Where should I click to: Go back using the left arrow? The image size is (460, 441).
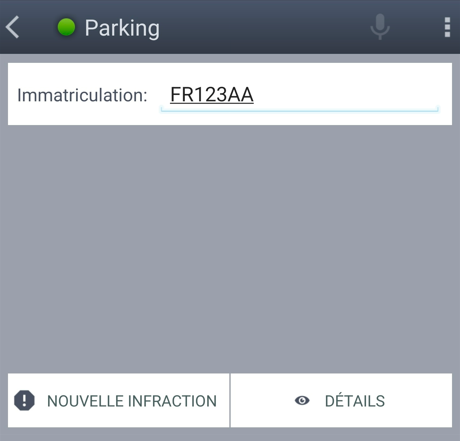[x=13, y=27]
